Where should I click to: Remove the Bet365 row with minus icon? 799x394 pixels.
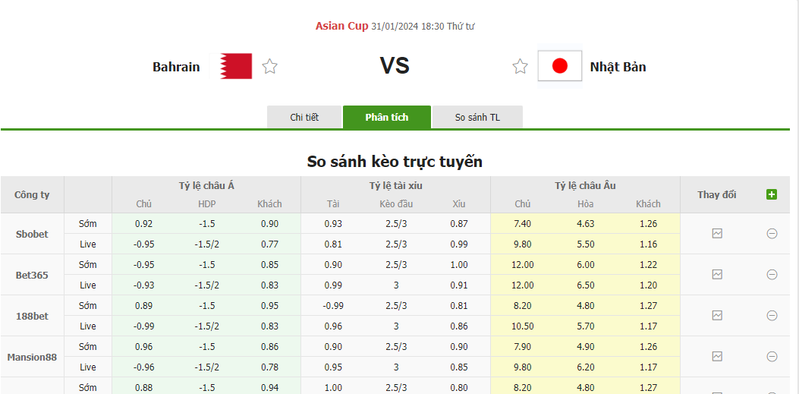772,274
